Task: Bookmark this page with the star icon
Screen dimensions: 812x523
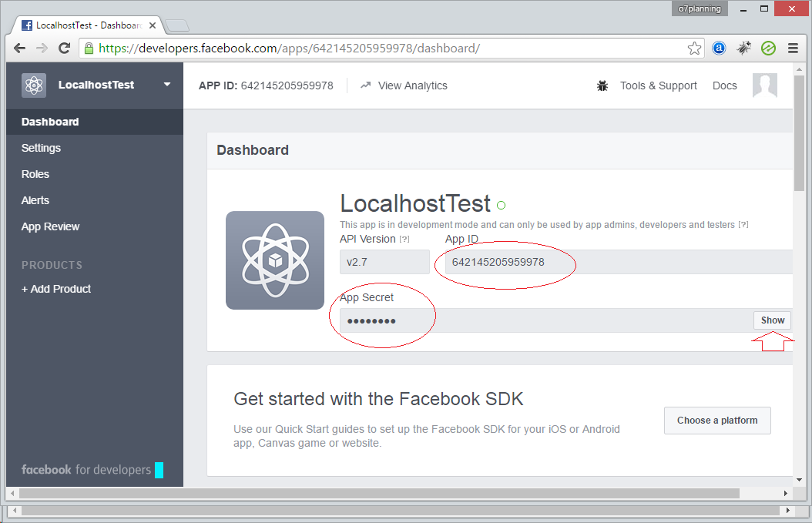Action: click(694, 49)
